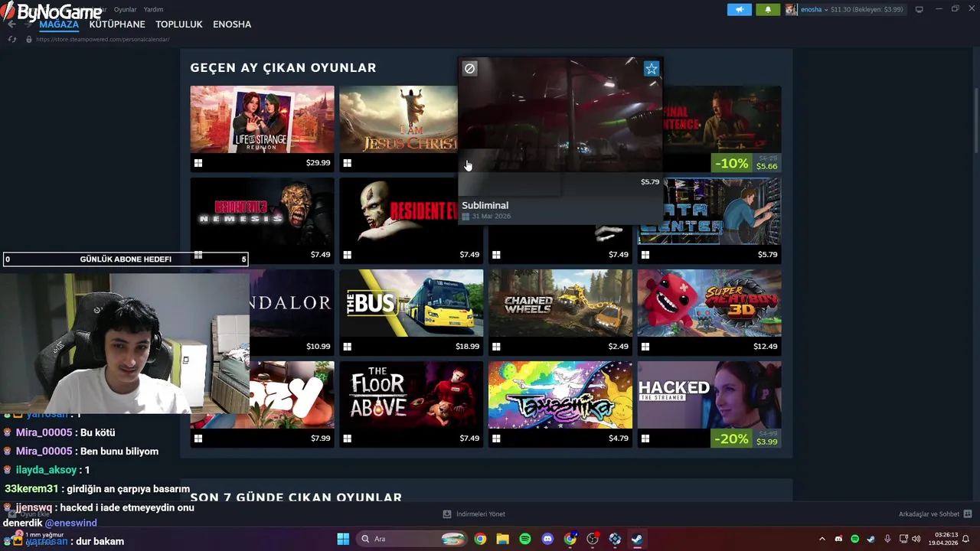This screenshot has width=980, height=551.
Task: Click the -10% discount badge
Action: 731,163
